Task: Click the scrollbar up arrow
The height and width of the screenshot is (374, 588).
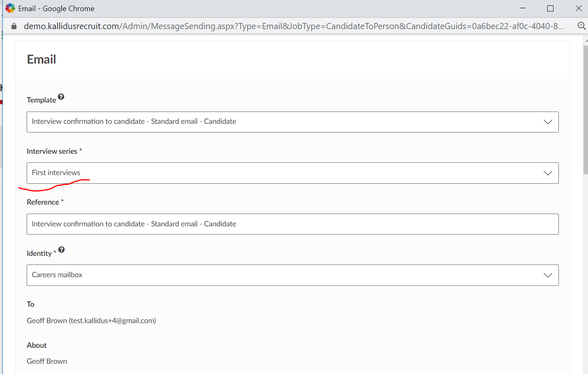Action: tap(585, 39)
